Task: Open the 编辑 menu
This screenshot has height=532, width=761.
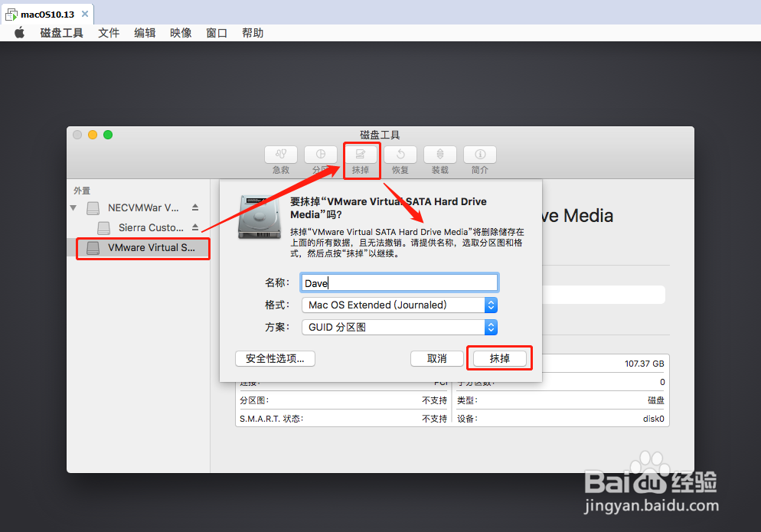Action: [x=145, y=33]
